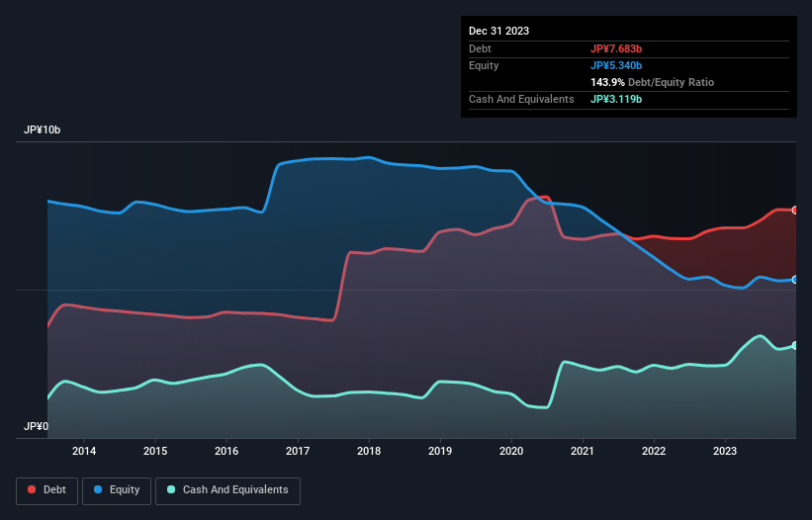Toggle the Cash And Equivalents legend button

pyautogui.click(x=227, y=490)
